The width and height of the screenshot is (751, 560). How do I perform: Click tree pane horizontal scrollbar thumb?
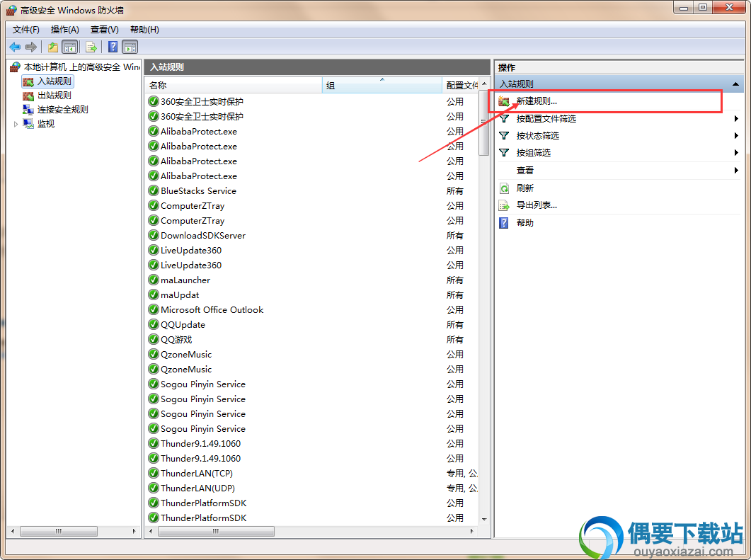[59, 531]
